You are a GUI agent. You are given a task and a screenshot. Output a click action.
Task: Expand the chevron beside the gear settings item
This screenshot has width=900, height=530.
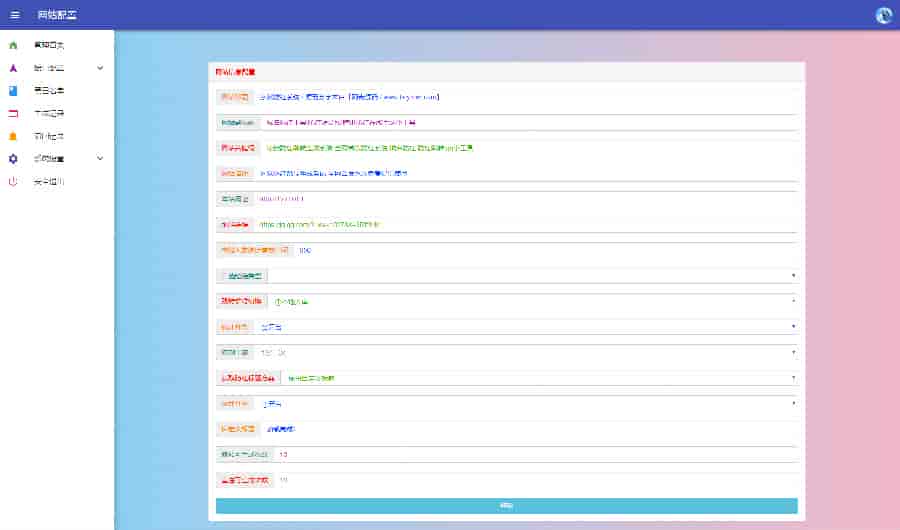click(x=100, y=159)
